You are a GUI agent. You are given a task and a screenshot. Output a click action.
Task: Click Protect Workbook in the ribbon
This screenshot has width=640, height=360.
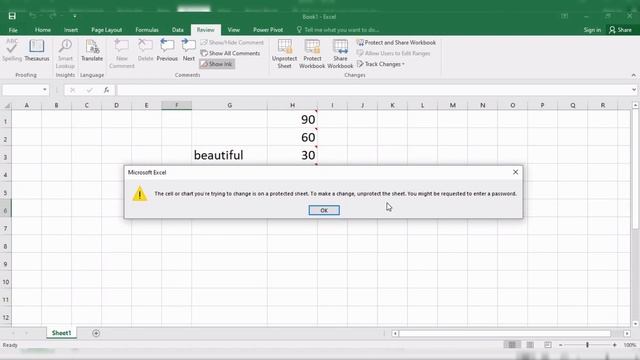pos(312,54)
